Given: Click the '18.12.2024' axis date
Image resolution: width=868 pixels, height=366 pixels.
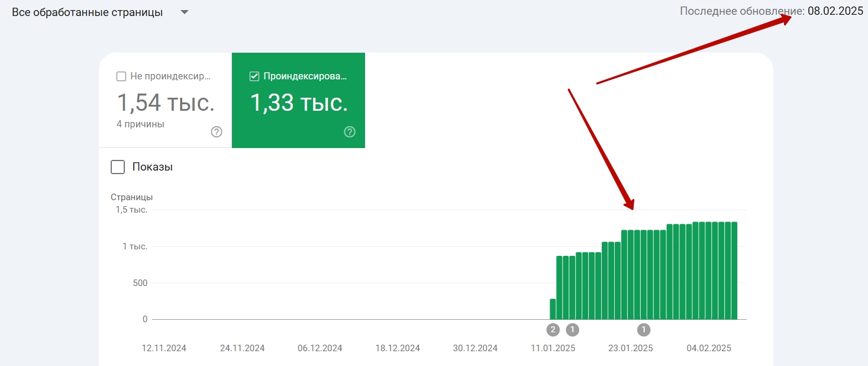Looking at the screenshot, I should click(x=398, y=348).
